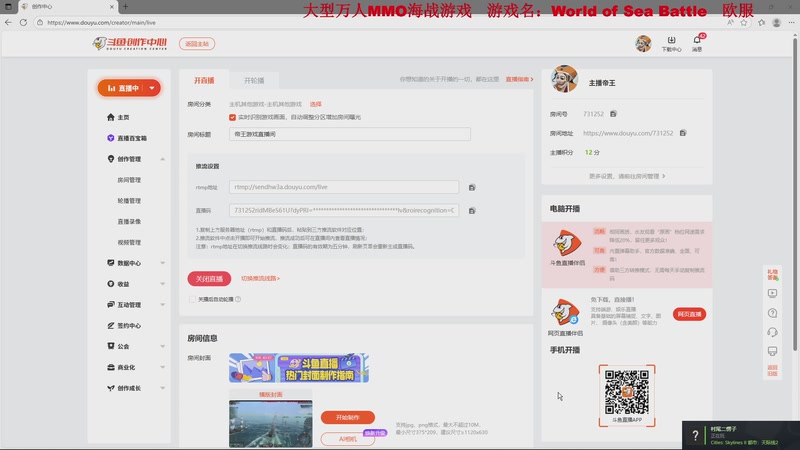The width and height of the screenshot is (800, 450).
Task: Expand the 数据中心 section
Action: tap(162, 263)
